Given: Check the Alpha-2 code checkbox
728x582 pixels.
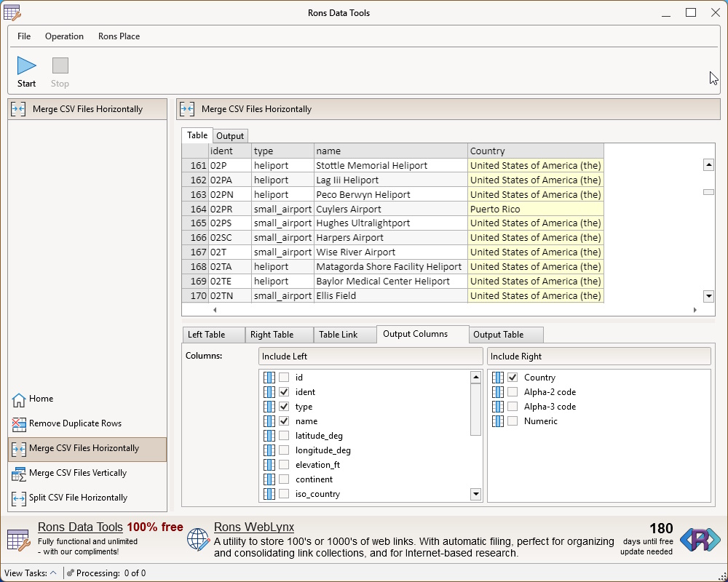Looking at the screenshot, I should click(x=513, y=392).
